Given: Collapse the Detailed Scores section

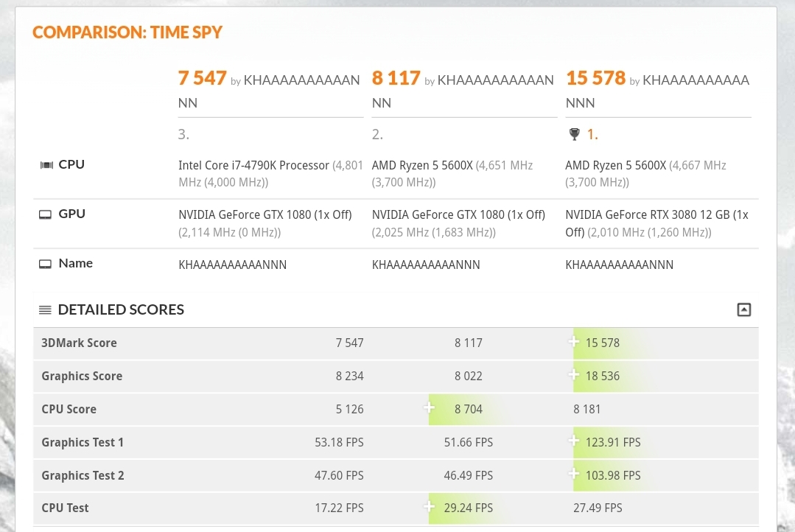Looking at the screenshot, I should (743, 310).
